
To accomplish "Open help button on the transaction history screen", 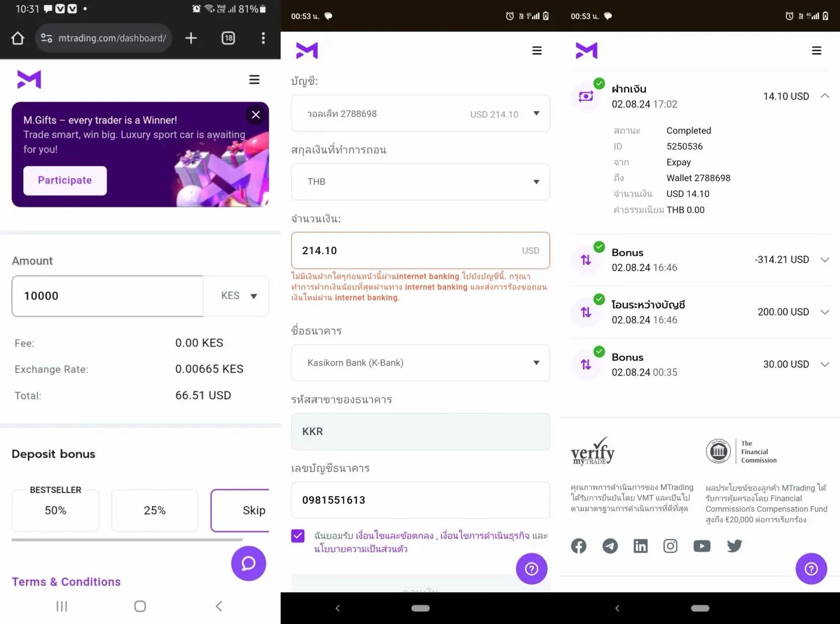I will pyautogui.click(x=811, y=569).
